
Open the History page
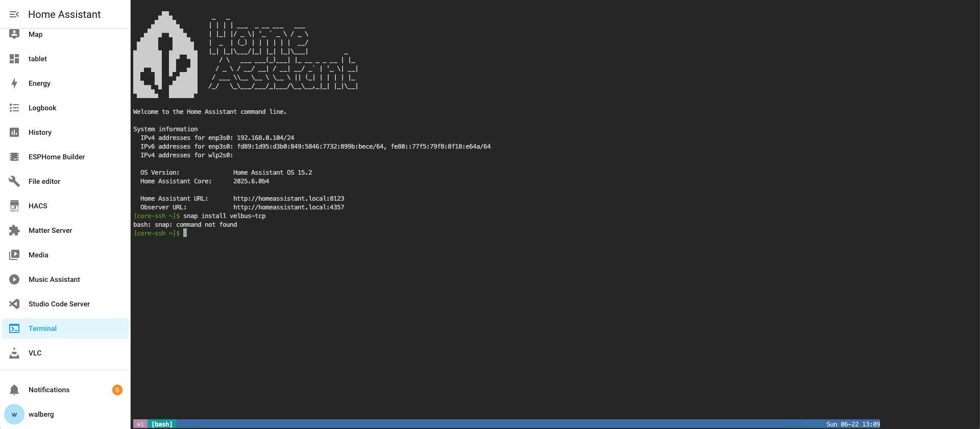point(65,132)
